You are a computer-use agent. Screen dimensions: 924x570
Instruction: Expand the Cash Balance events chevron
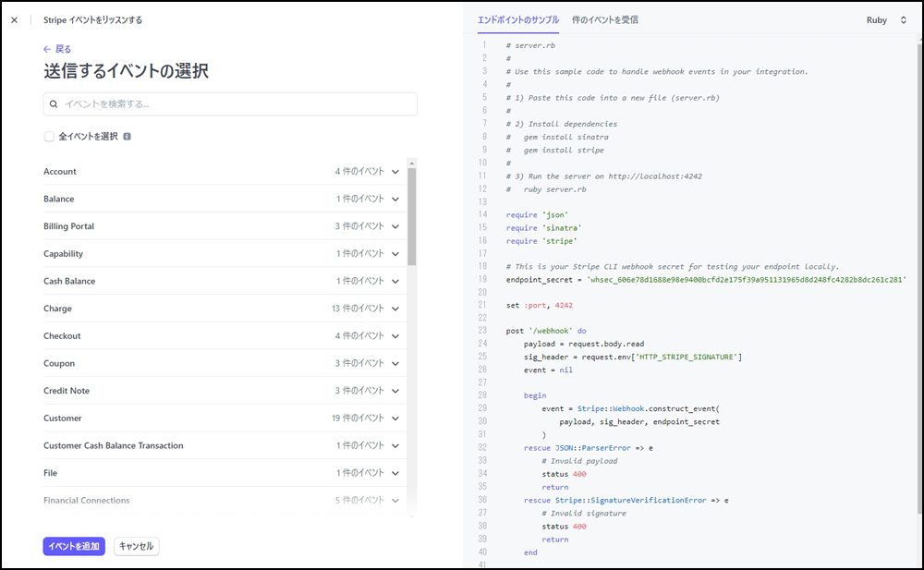(x=395, y=281)
